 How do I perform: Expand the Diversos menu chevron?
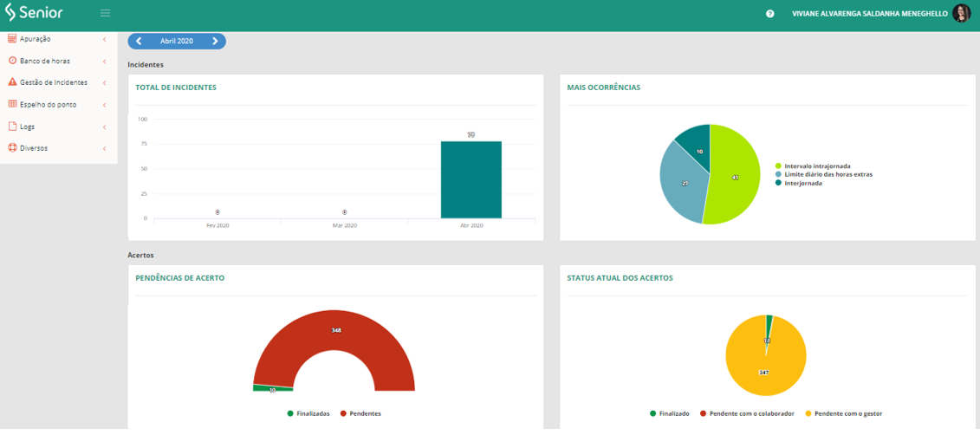pos(104,148)
